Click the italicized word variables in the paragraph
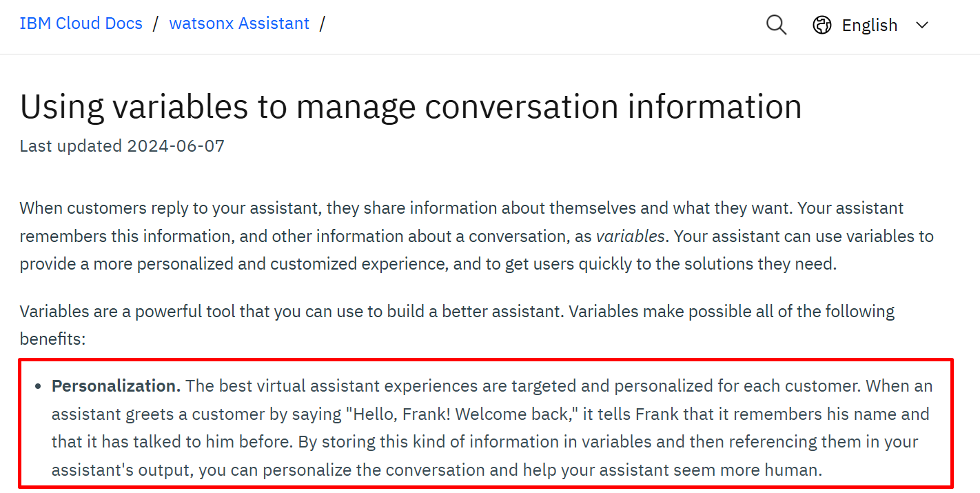980x493 pixels. tap(630, 235)
